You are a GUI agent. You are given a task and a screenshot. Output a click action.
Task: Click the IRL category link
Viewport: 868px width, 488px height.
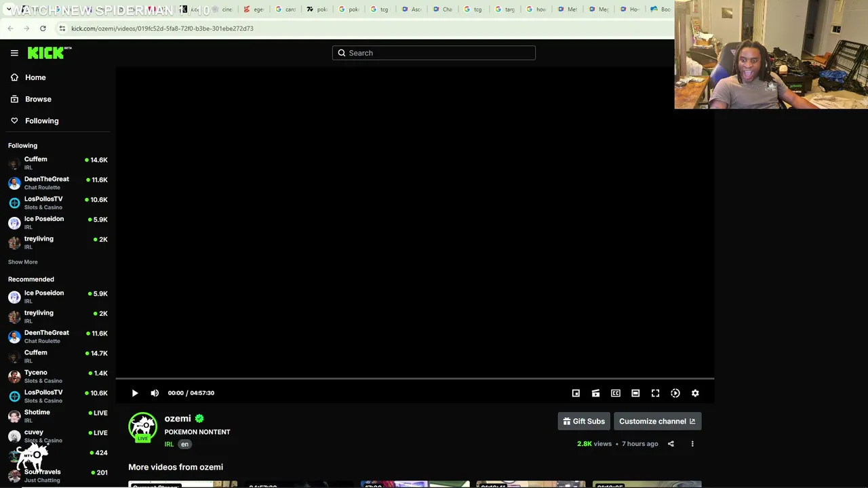coord(169,445)
